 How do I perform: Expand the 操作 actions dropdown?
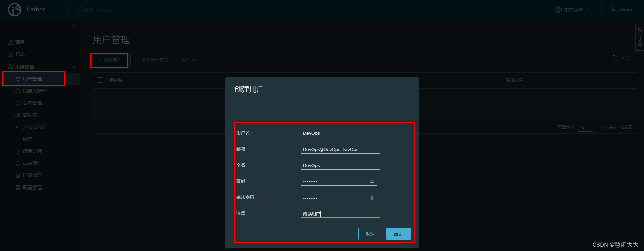click(x=189, y=60)
